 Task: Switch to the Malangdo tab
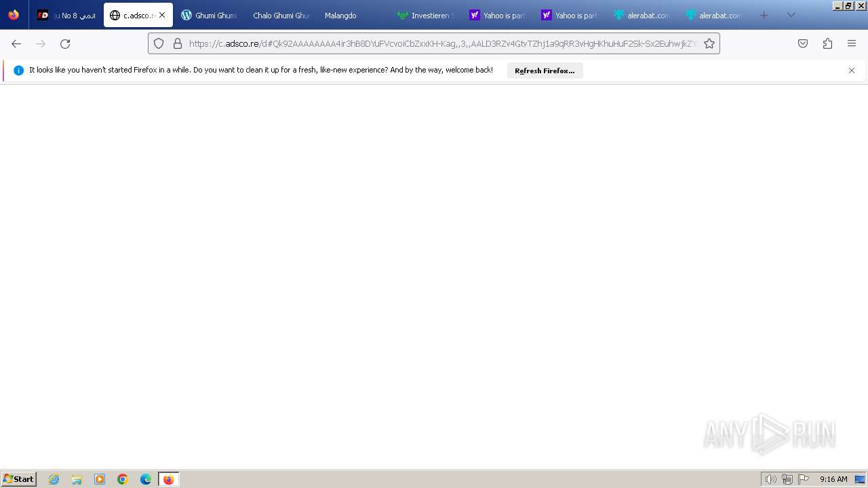click(x=353, y=15)
